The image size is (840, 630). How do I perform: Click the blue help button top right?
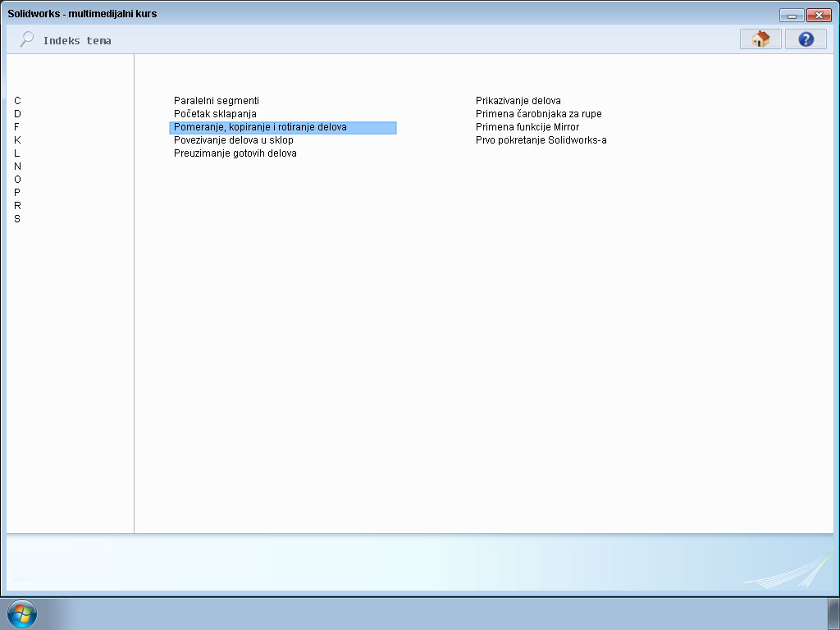[x=805, y=39]
